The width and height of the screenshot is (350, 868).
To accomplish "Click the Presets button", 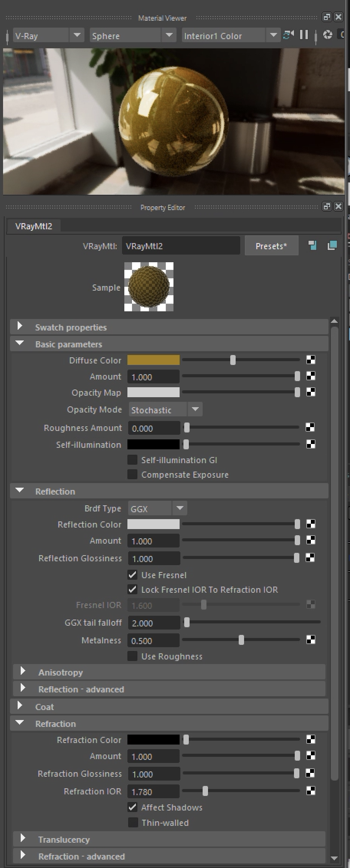I will tap(271, 246).
